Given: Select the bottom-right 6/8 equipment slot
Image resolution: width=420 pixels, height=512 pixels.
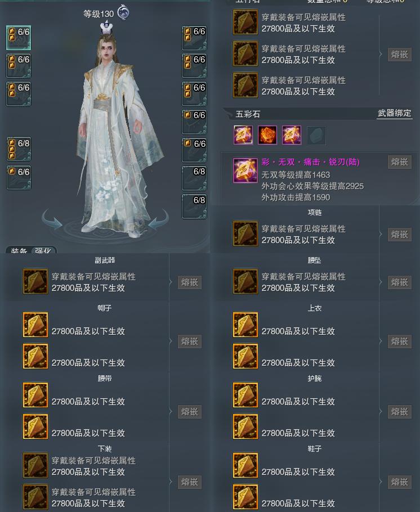Looking at the screenshot, I should pyautogui.click(x=194, y=206).
